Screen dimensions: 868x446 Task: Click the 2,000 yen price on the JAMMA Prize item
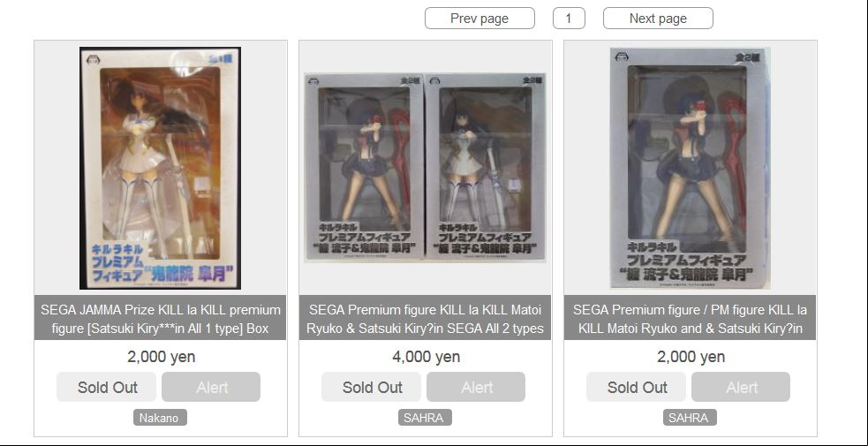click(x=161, y=357)
